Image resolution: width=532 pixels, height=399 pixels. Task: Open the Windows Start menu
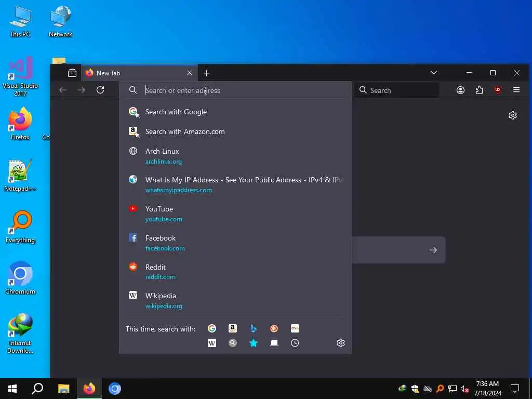[x=12, y=389]
